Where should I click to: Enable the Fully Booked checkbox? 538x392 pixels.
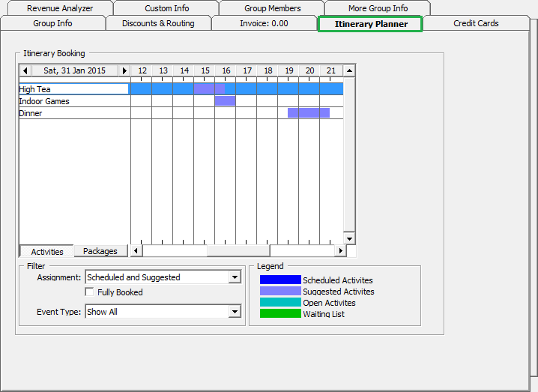pos(89,292)
